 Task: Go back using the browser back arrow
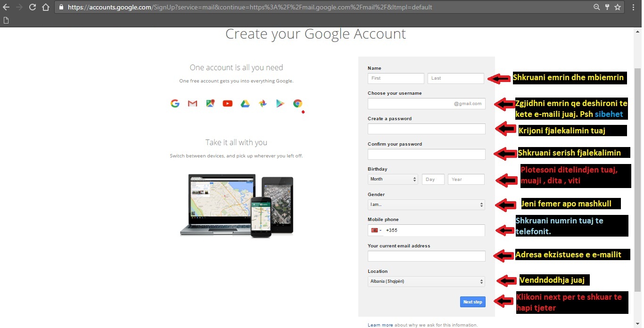click(x=6, y=7)
